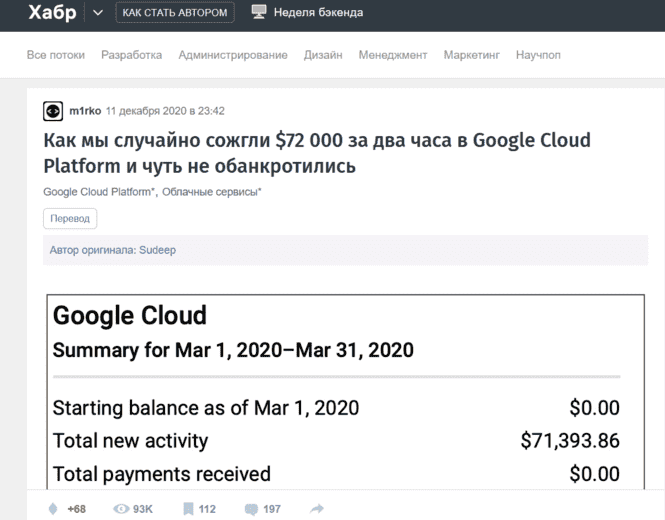Open the m1rko author profile link
The width and height of the screenshot is (665, 520).
(x=85, y=111)
